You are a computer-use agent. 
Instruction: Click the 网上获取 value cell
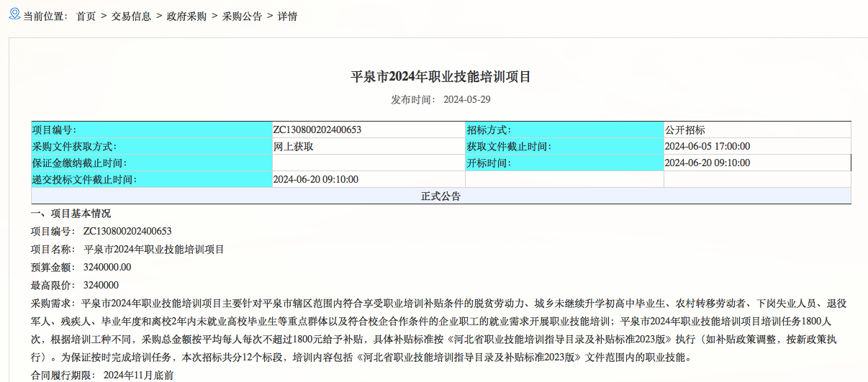293,147
